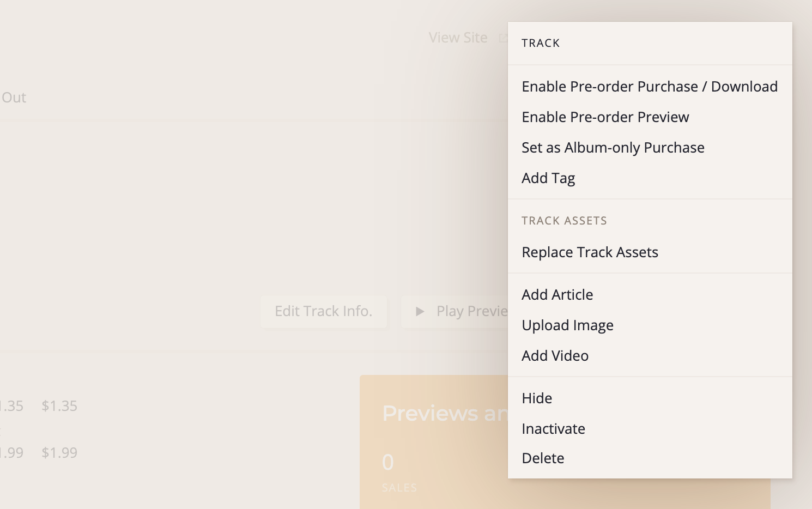Delete the track from menu
Viewport: 812px width, 509px height.
(x=543, y=458)
